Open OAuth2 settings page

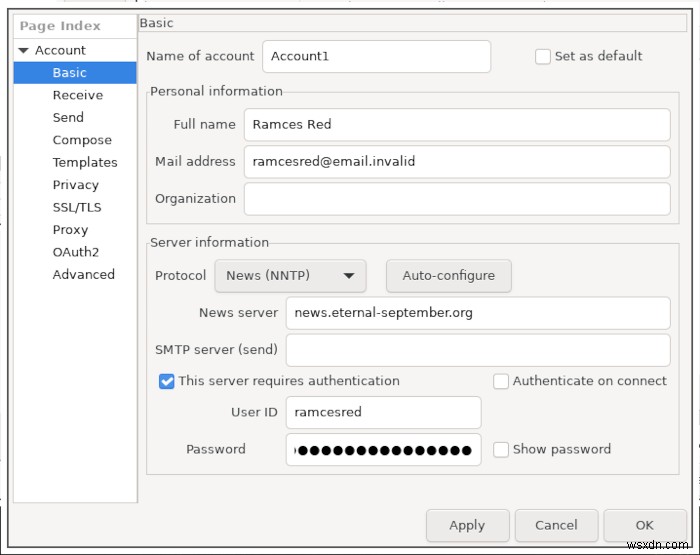(x=75, y=252)
